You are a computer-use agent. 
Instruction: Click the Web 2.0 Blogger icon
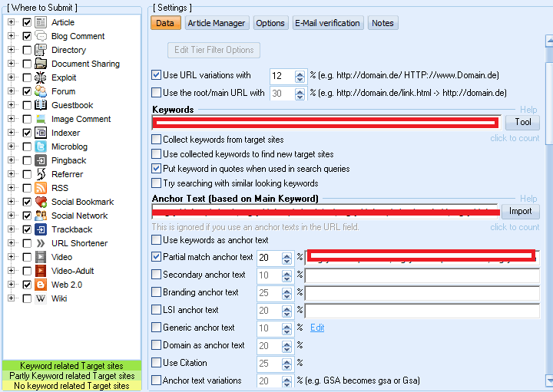point(41,285)
